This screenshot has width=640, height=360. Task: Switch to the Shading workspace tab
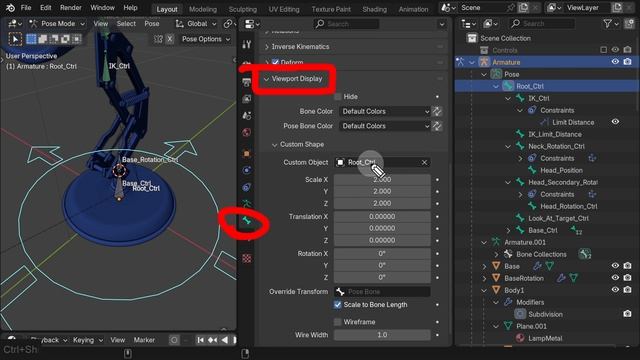[x=374, y=9]
